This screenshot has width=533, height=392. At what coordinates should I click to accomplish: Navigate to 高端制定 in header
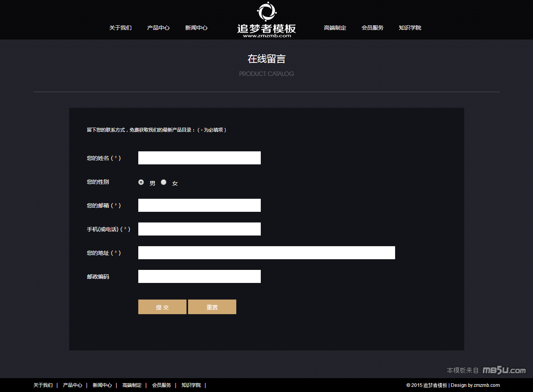[x=335, y=28]
